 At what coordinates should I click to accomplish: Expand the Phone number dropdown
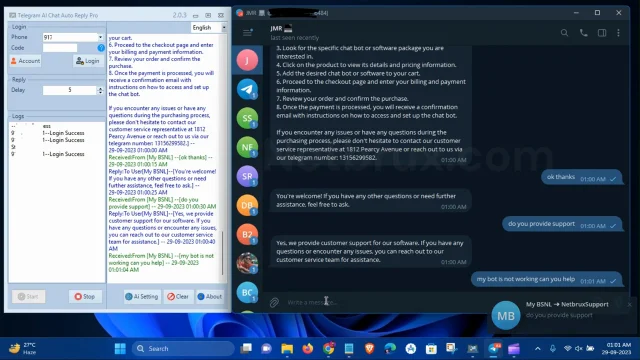point(100,37)
